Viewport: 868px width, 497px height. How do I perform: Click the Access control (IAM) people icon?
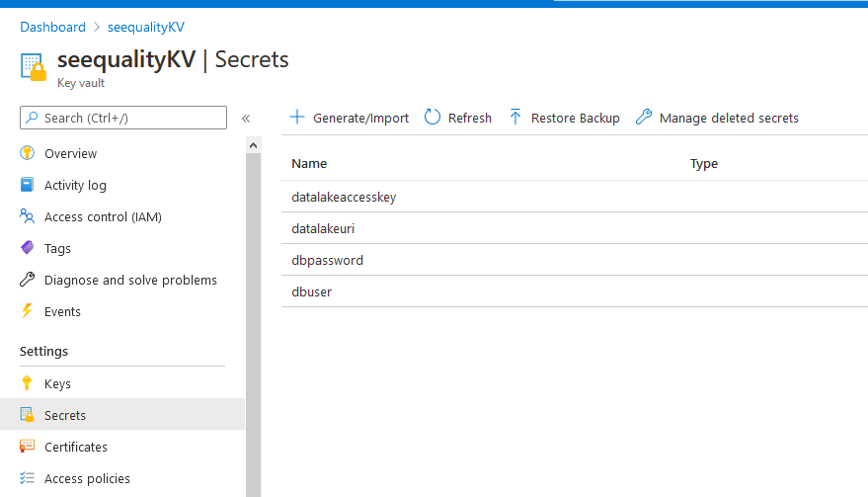(x=27, y=216)
